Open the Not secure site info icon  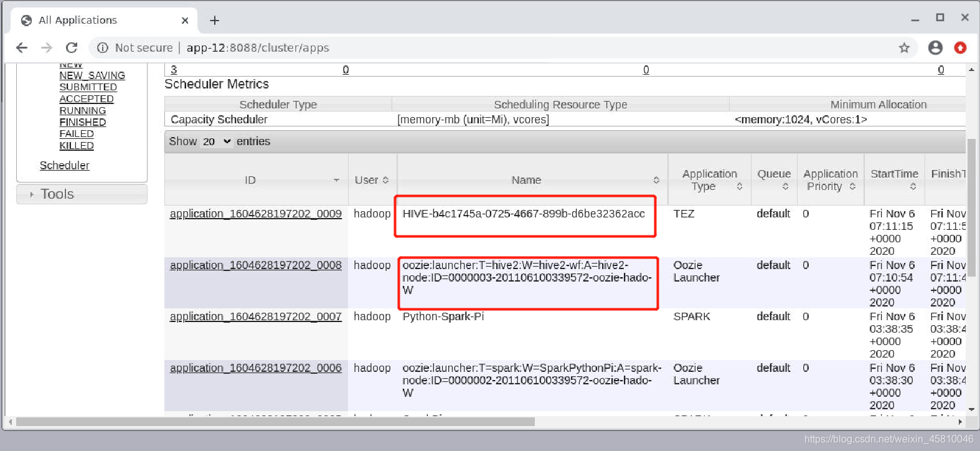[x=103, y=48]
